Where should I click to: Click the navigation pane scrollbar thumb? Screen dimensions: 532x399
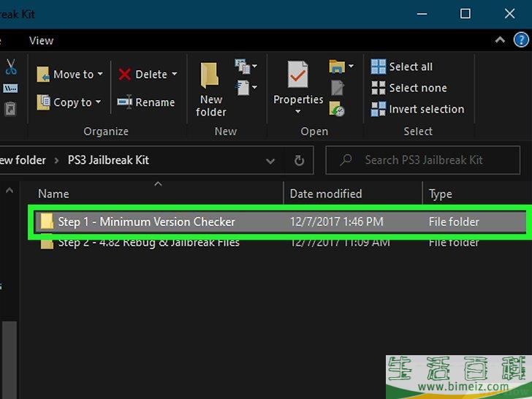(9, 360)
